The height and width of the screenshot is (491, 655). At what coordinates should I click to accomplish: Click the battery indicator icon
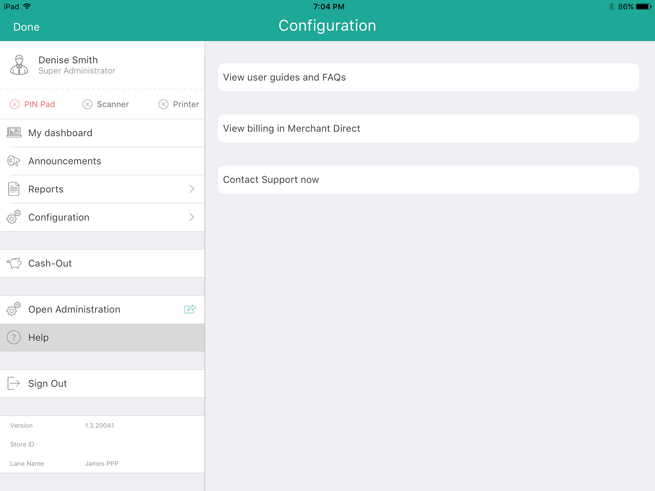(643, 6)
